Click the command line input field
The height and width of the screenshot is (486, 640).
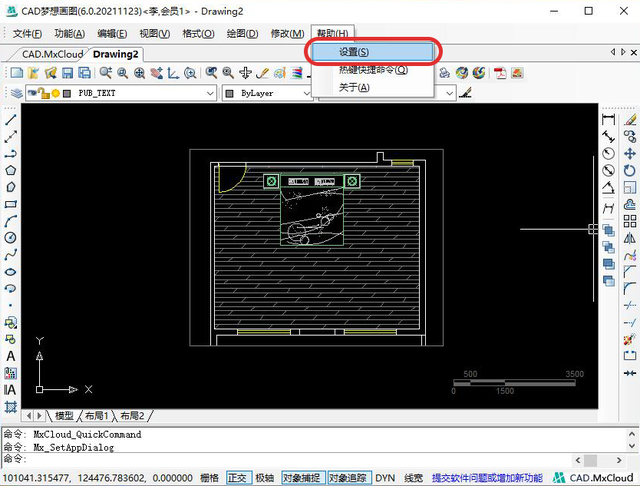[286, 460]
